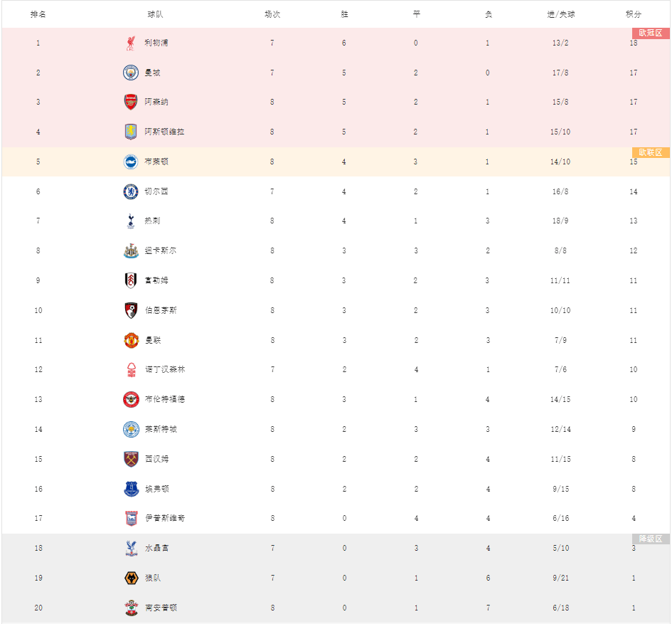
Task: Click the Newcastle United crest
Action: pyautogui.click(x=131, y=250)
